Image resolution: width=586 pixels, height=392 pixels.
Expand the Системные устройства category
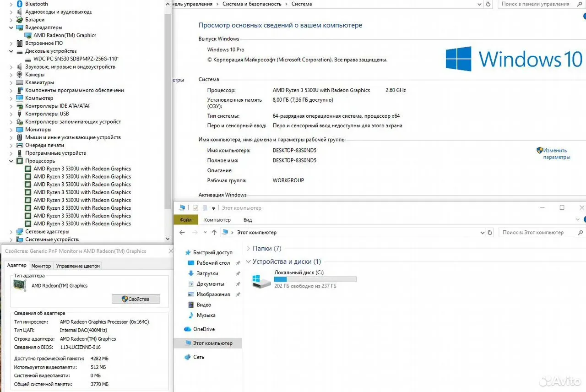tap(11, 240)
